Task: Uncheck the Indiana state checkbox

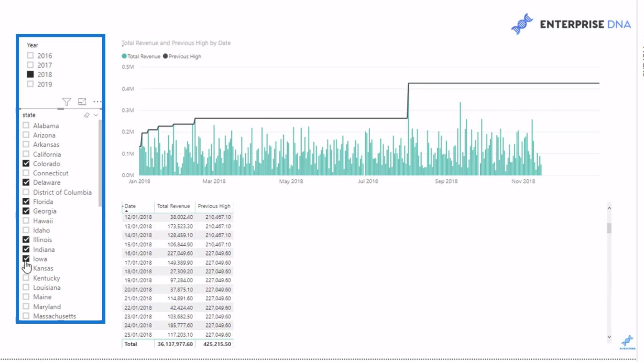Action: pos(26,249)
